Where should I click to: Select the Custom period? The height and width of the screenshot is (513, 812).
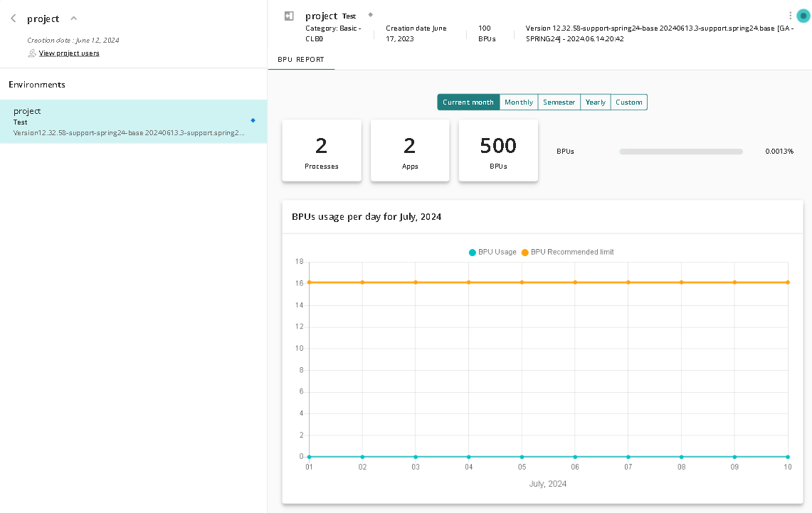point(628,102)
